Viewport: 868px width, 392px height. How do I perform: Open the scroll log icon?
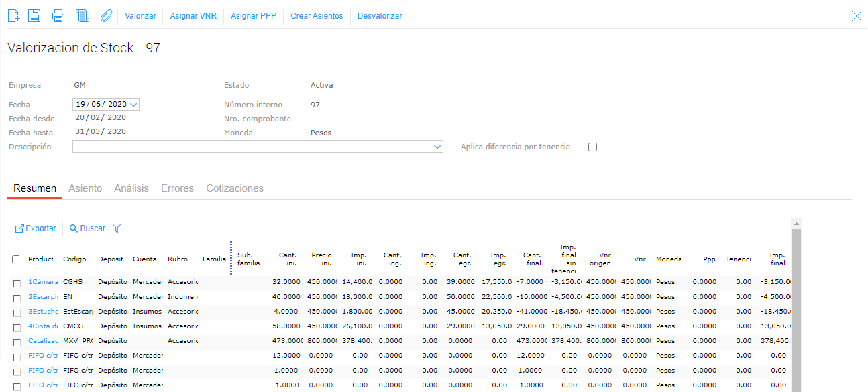pyautogui.click(x=83, y=16)
